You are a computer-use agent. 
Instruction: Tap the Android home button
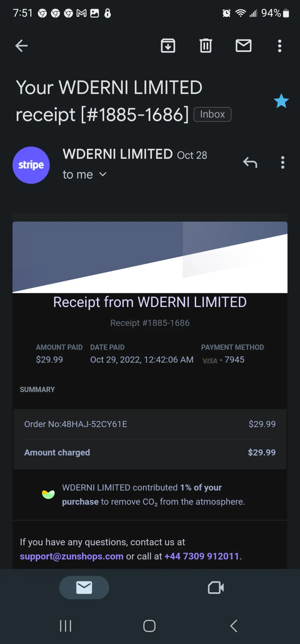coord(149,626)
